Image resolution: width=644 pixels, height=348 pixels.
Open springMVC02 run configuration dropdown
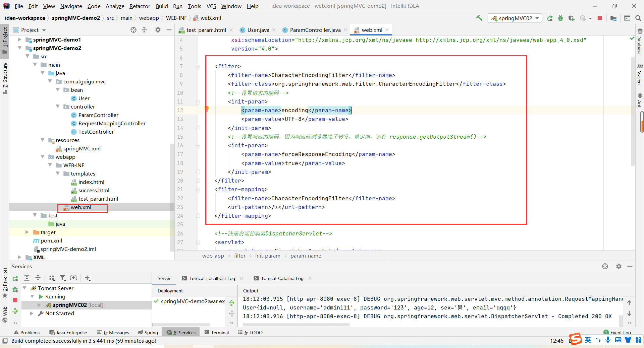tap(515, 18)
